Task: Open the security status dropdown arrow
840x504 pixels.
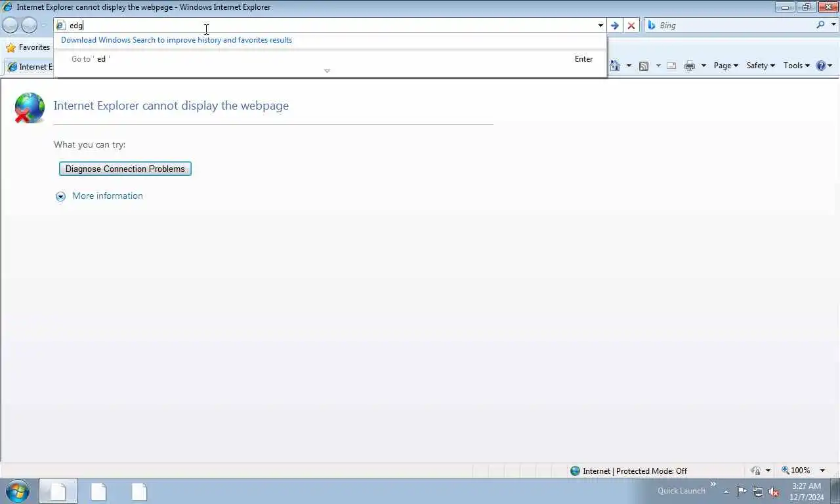Action: [x=768, y=471]
